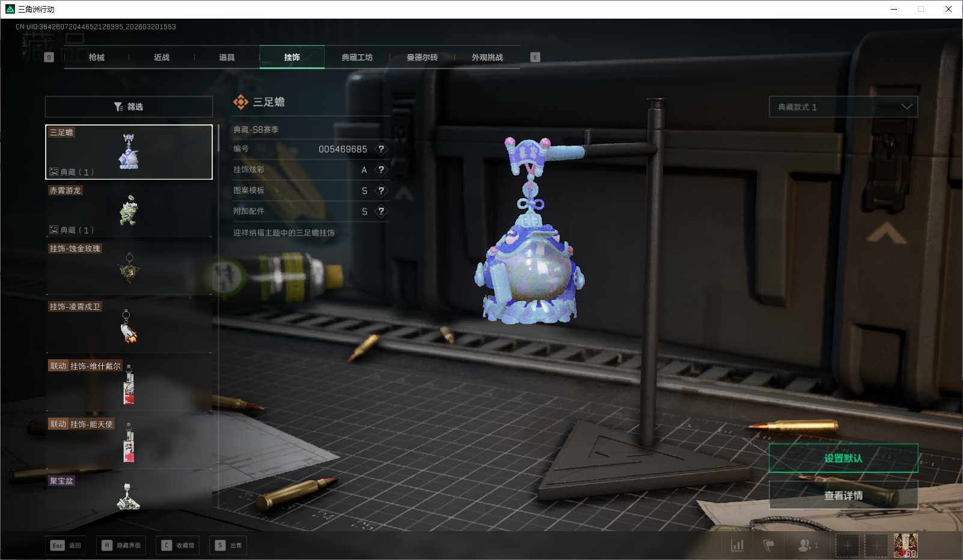Choose the 挂饰-蚀金玫瑰 charm
The image size is (963, 560).
point(129,268)
